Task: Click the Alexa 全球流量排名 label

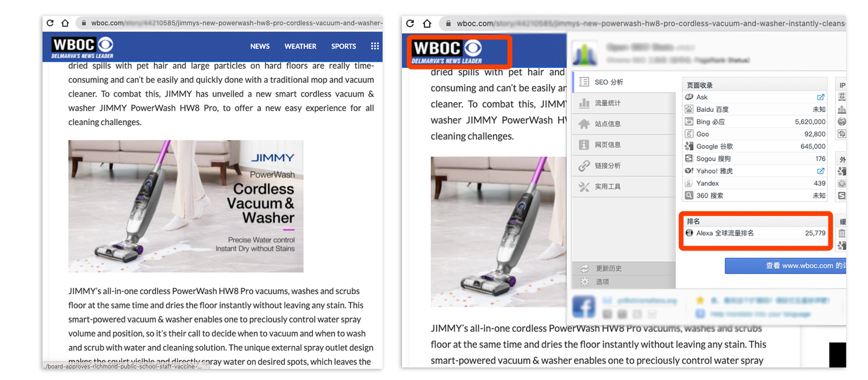Action: pyautogui.click(x=725, y=233)
